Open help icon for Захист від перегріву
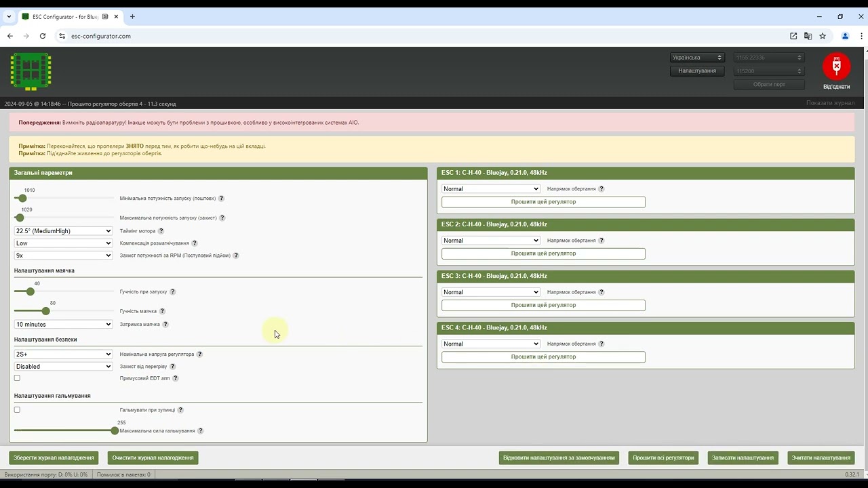 point(172,367)
